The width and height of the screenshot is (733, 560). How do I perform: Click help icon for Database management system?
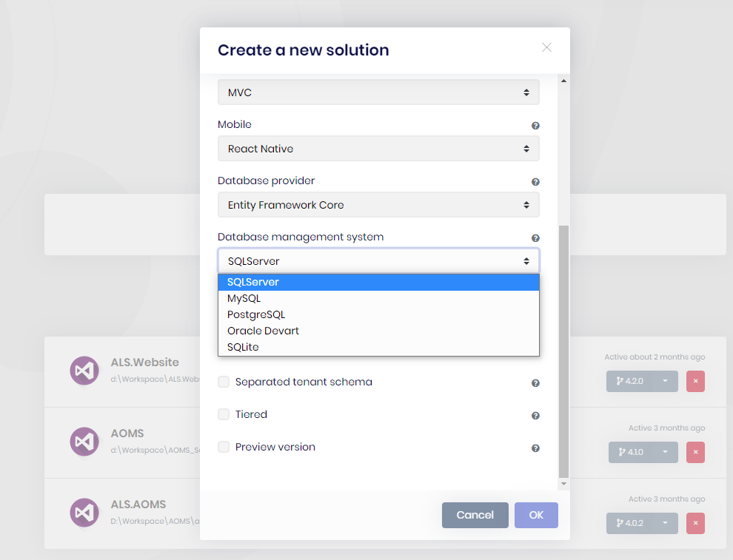(535, 238)
